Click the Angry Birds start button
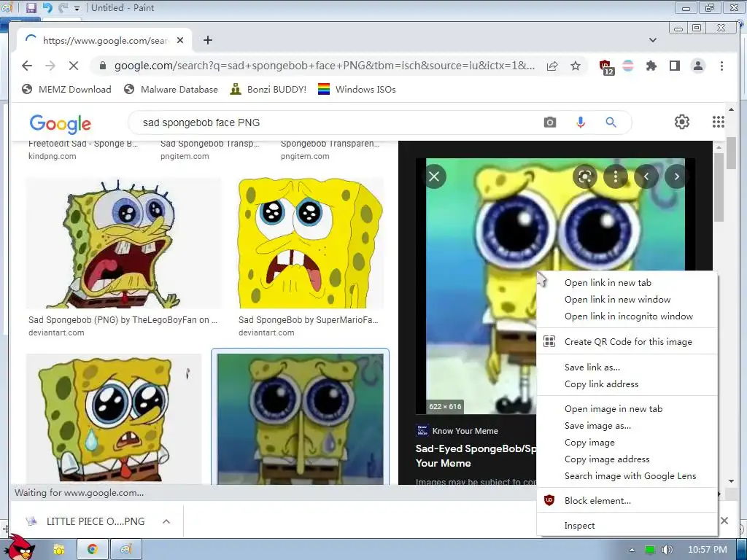Screen dimensions: 747x560 point(19,547)
